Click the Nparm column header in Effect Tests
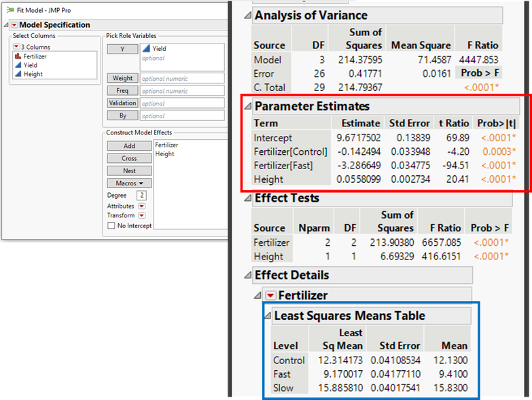This screenshot has width=532, height=400. 314,228
